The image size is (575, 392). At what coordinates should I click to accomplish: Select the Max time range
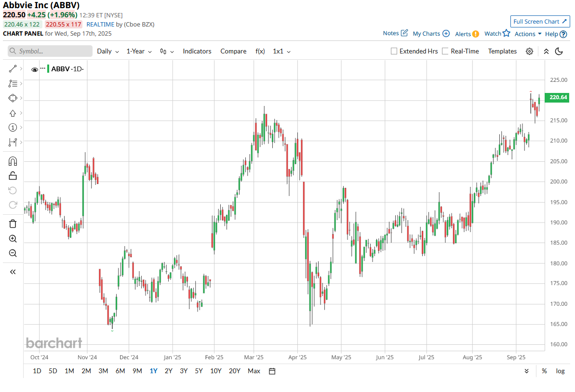pos(254,371)
